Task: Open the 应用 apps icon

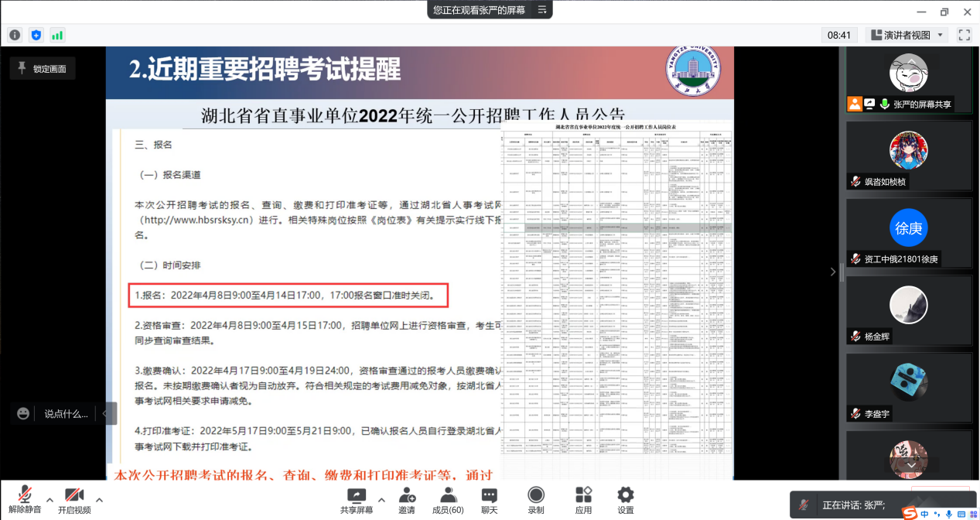Action: click(582, 499)
